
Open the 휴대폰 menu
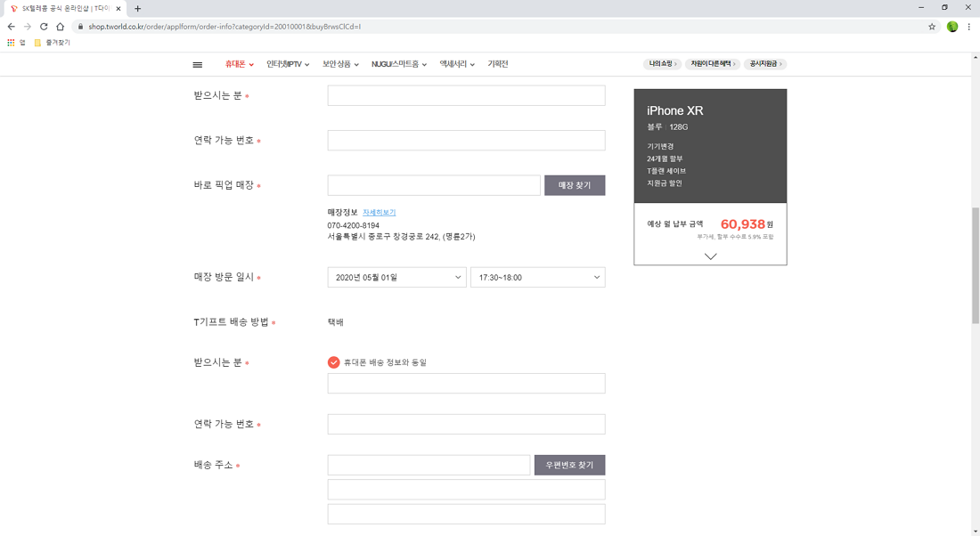click(240, 64)
